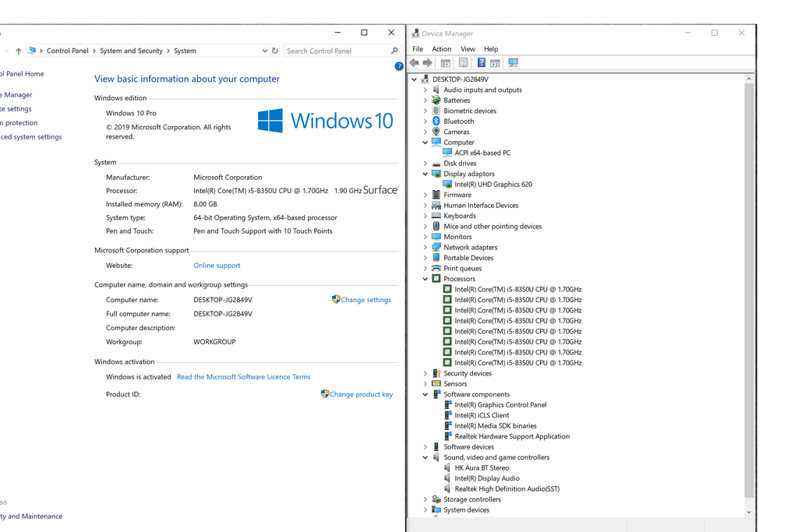This screenshot has width=798, height=532.
Task: Open the address bar history dropdown arrow
Action: [265, 51]
